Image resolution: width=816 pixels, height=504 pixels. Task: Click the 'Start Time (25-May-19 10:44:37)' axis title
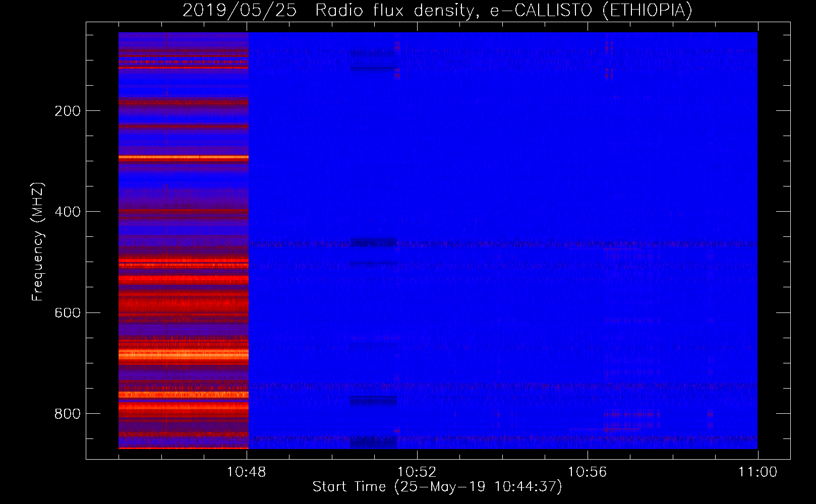pos(437,487)
